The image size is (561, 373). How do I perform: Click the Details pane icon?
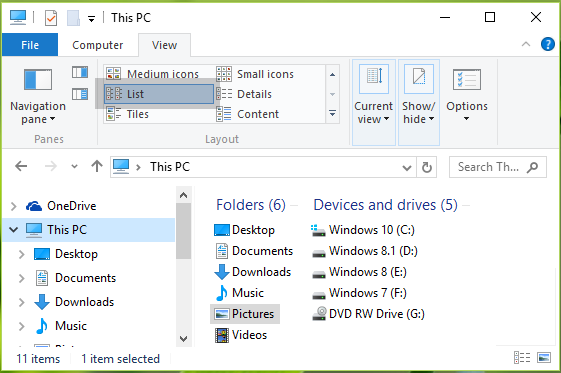coord(80,94)
